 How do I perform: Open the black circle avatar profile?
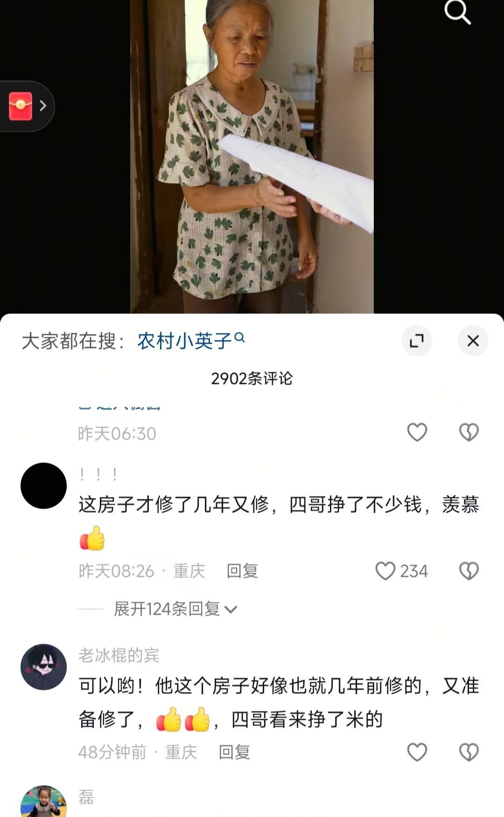point(44,486)
